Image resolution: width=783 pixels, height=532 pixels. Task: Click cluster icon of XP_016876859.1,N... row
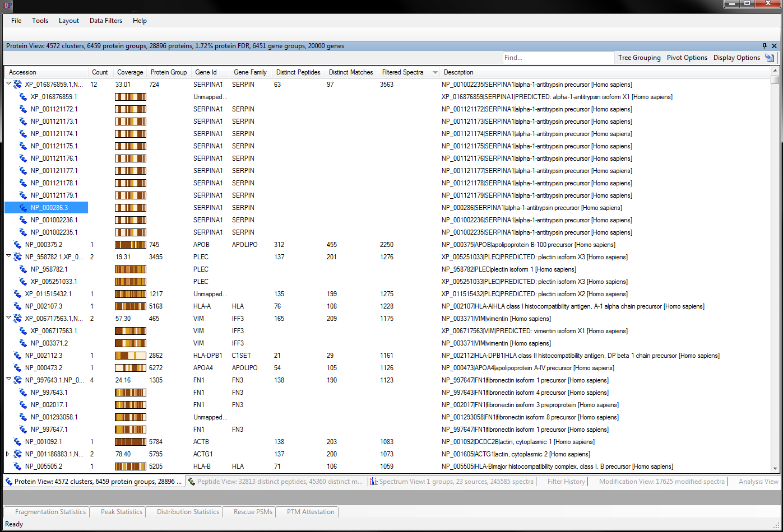pyautogui.click(x=17, y=85)
